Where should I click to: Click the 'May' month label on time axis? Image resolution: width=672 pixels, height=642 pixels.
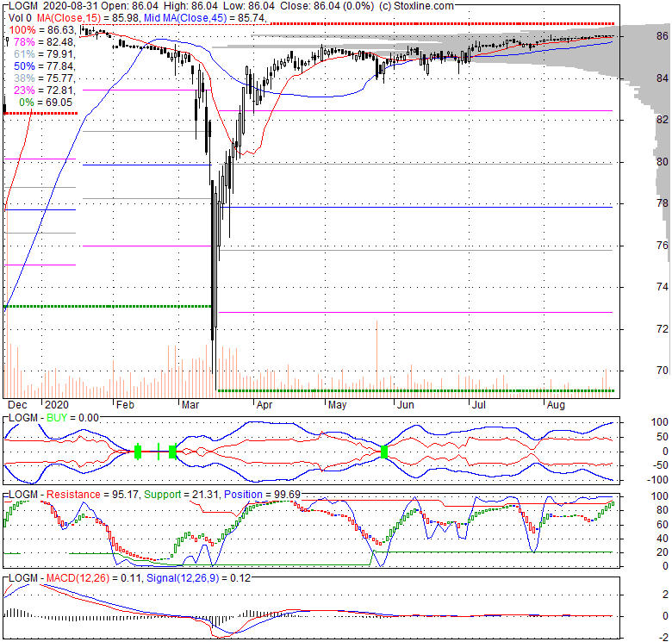tap(337, 405)
